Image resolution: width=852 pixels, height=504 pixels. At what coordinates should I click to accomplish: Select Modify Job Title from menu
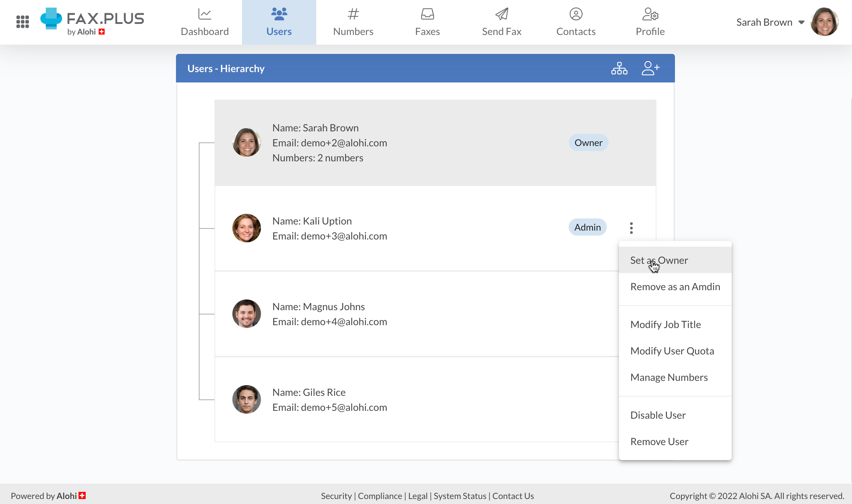665,324
